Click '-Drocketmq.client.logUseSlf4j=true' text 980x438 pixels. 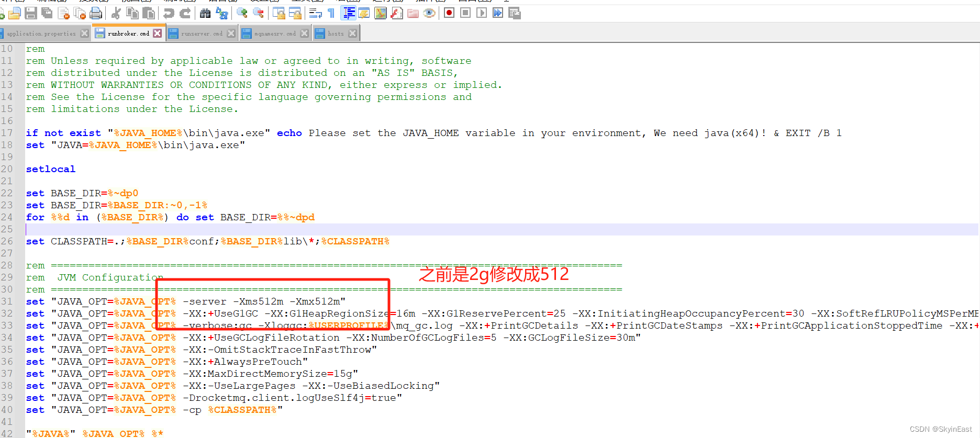click(x=289, y=398)
